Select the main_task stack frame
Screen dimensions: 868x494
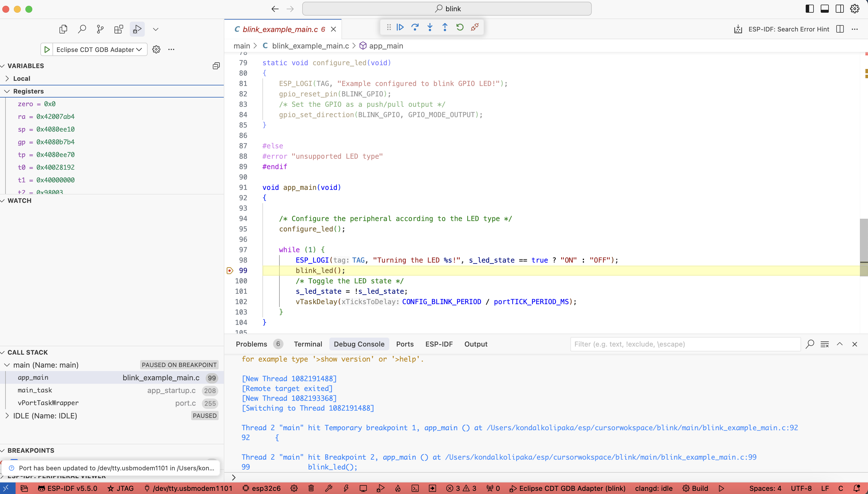point(112,390)
